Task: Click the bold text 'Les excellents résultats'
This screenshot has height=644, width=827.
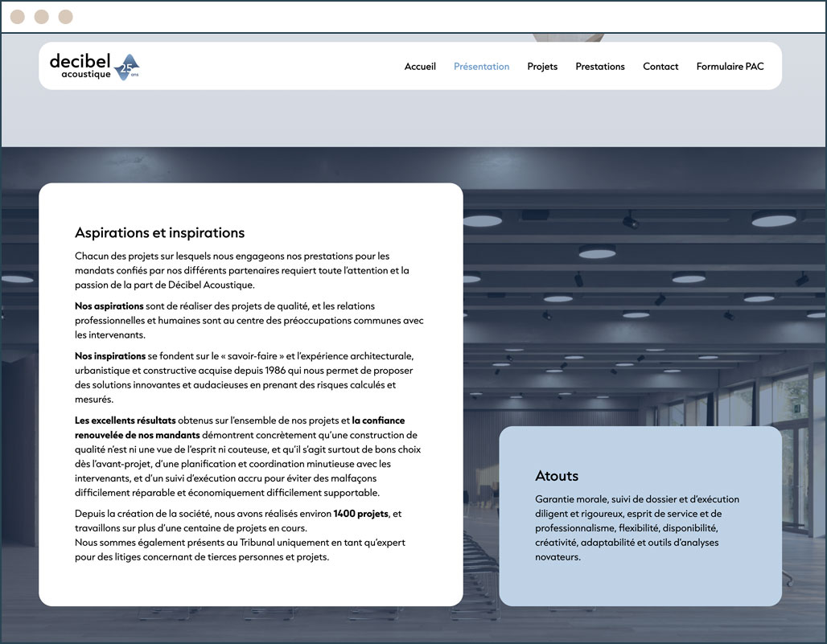Action: click(x=125, y=420)
